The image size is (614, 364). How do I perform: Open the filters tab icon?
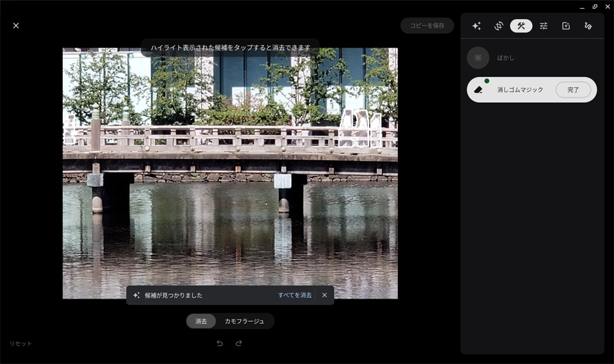pos(566,26)
